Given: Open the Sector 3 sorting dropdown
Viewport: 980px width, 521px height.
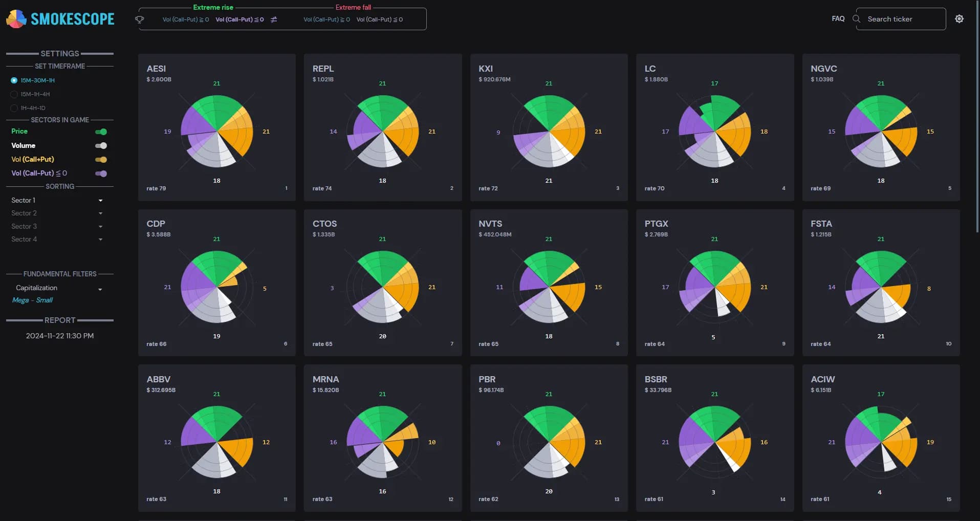Looking at the screenshot, I should 57,226.
